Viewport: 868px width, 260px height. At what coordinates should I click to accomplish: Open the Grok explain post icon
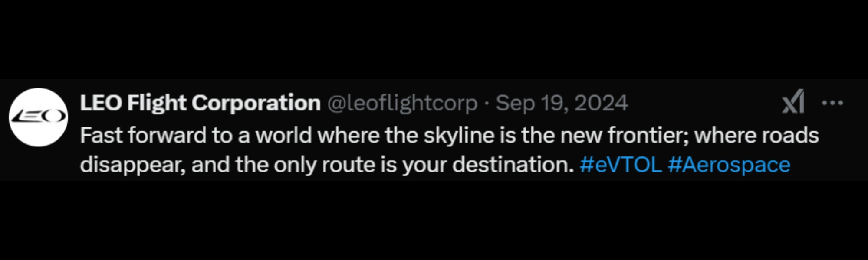click(x=793, y=102)
